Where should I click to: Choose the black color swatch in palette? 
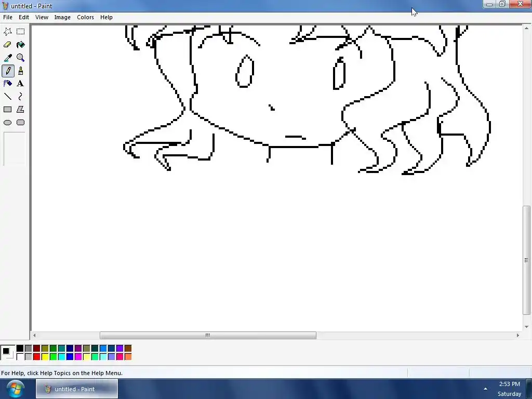click(20, 349)
